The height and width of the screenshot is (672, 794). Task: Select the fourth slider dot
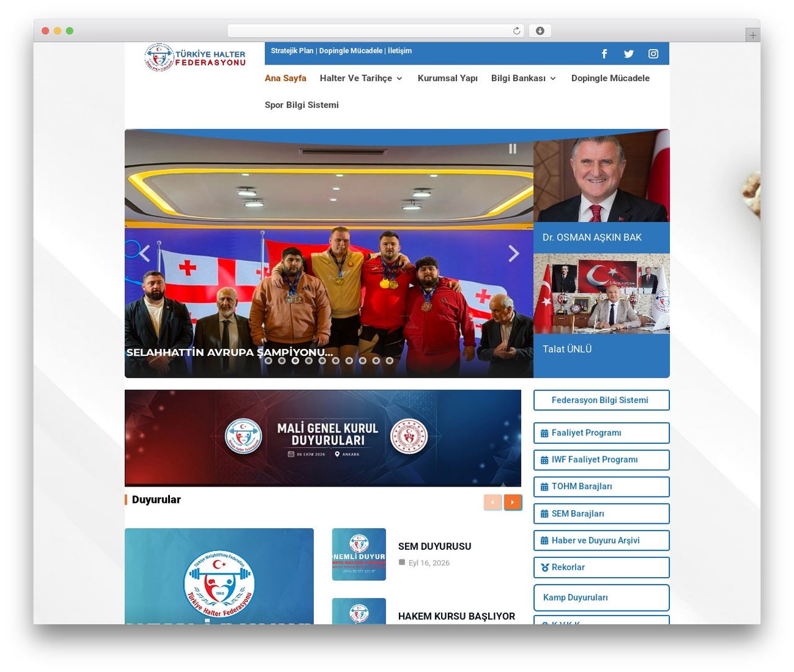click(x=309, y=361)
